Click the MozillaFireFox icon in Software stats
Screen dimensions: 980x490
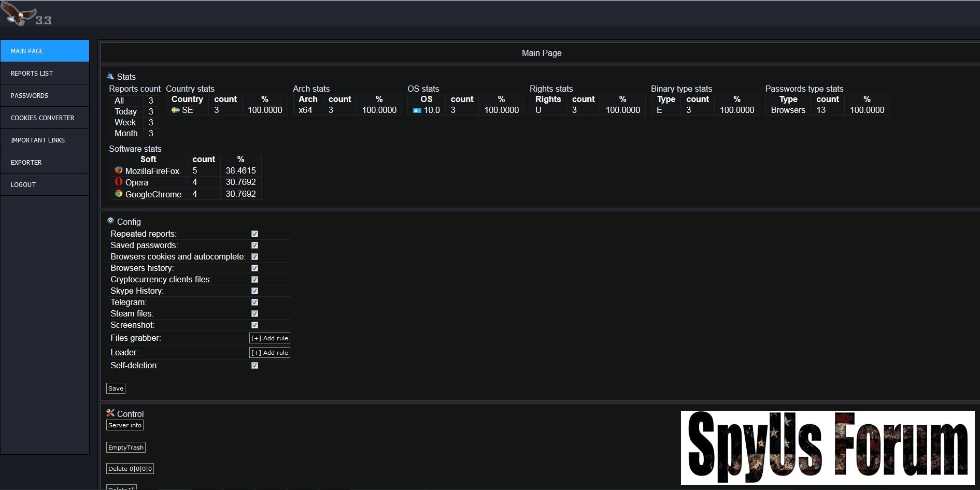(119, 170)
